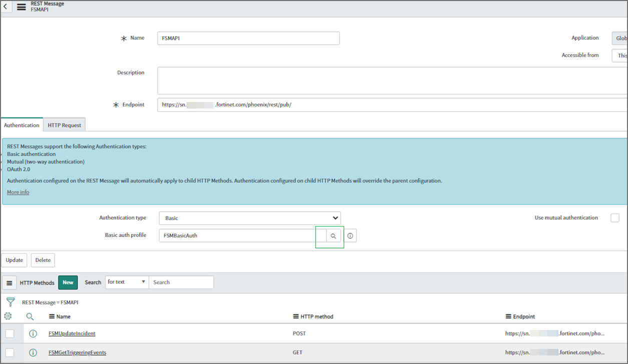Open the form context menu hamburger icon

click(x=22, y=7)
